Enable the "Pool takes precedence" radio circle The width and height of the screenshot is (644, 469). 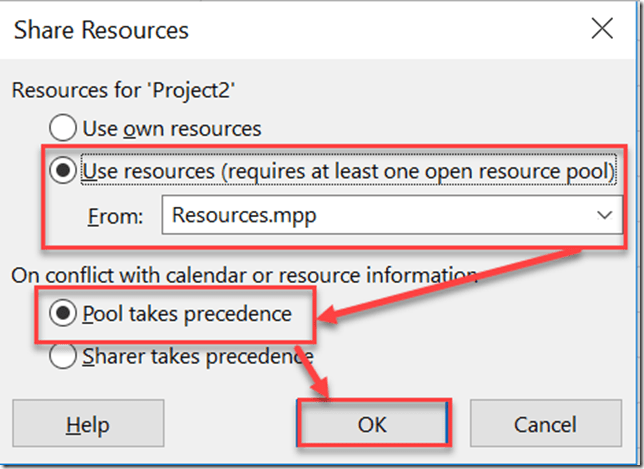63,314
